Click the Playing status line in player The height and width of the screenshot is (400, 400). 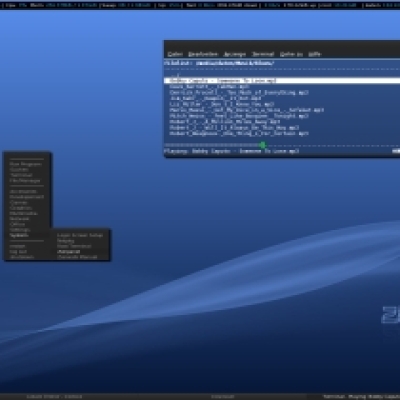click(x=232, y=151)
